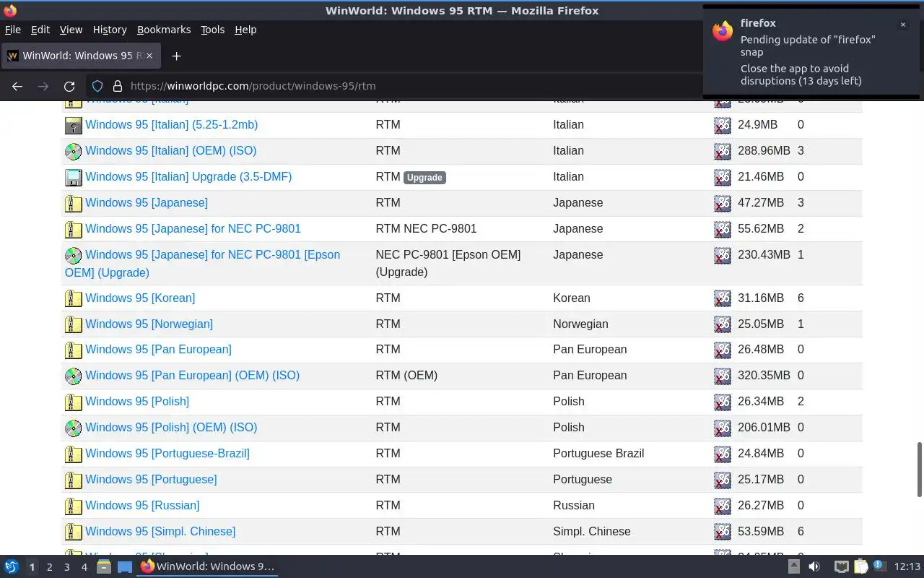Click the page vertical scrollbar thumb
The height and width of the screenshot is (578, 924).
(x=920, y=470)
